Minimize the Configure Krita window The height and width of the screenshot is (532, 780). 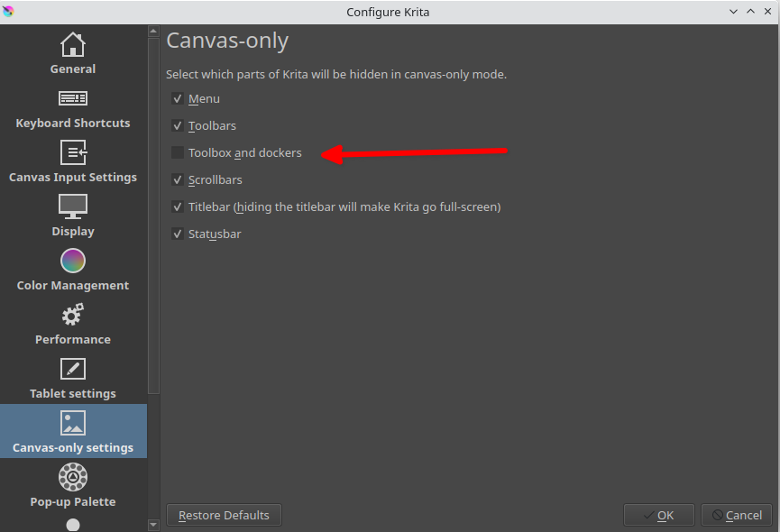coord(733,12)
